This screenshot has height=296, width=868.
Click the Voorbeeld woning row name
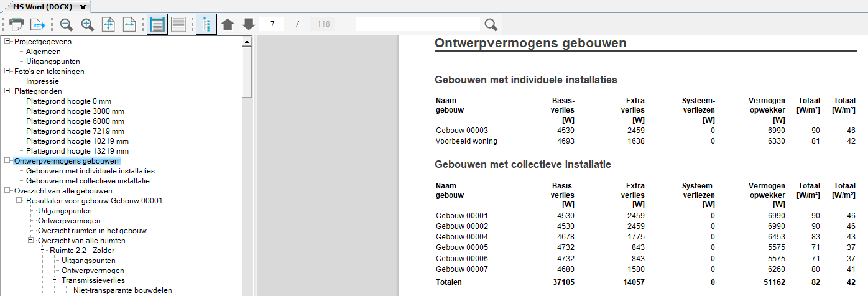pyautogui.click(x=466, y=141)
